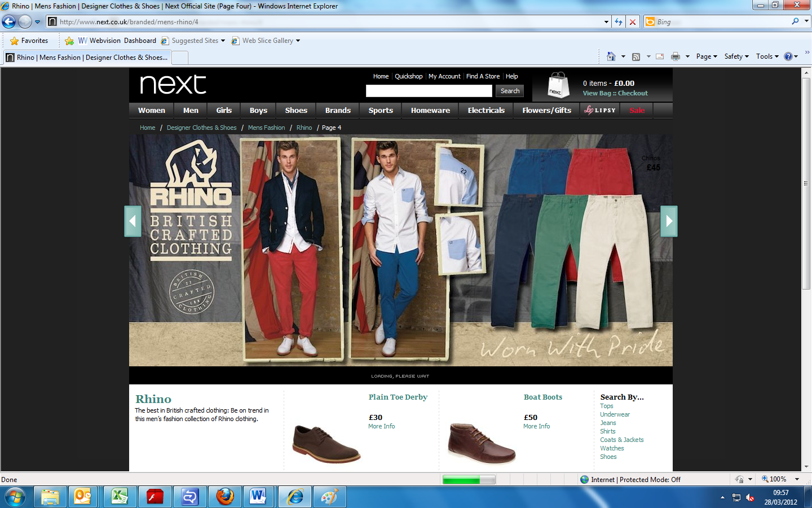Click the Print icon
Viewport: 812px width, 508px height.
pos(675,56)
